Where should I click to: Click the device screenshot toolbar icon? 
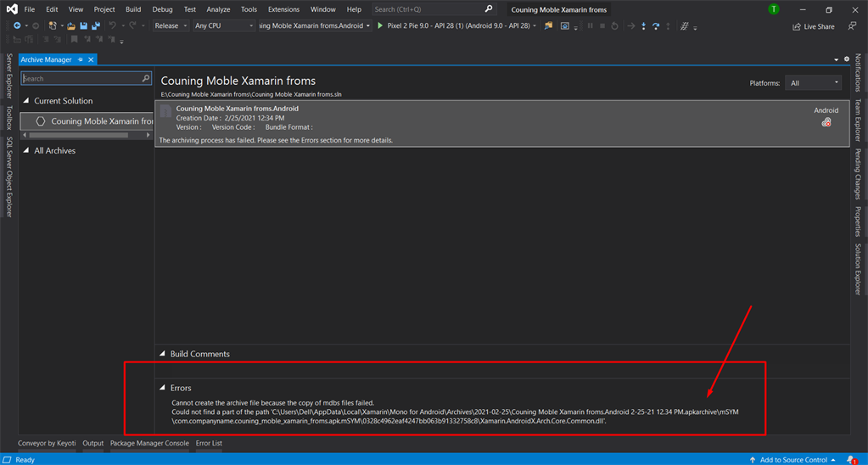pyautogui.click(x=564, y=25)
